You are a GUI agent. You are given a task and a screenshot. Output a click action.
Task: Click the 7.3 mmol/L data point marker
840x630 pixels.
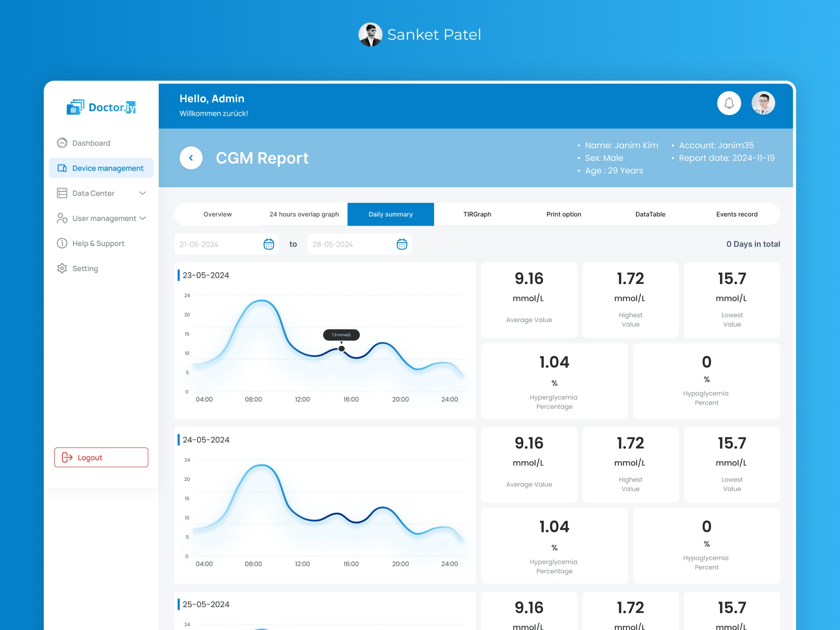tap(341, 349)
